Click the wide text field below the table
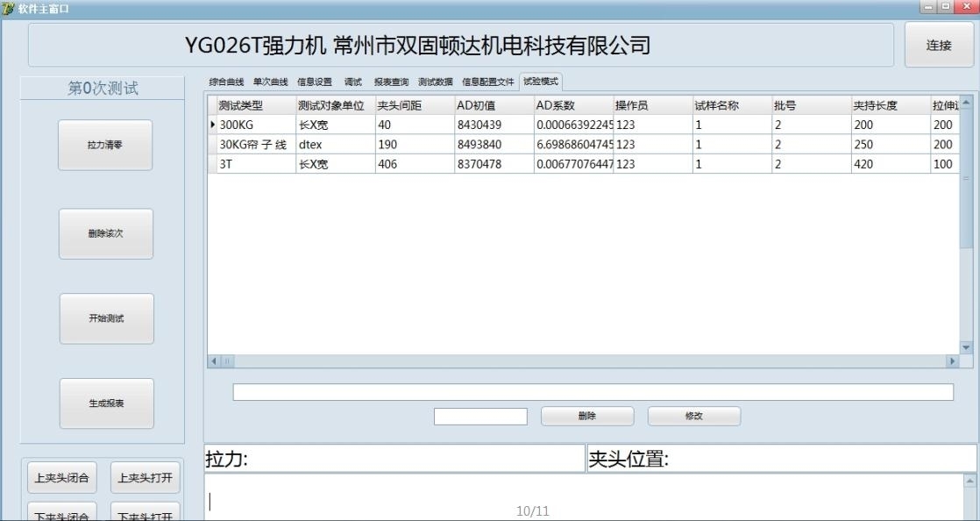Image resolution: width=980 pixels, height=521 pixels. (593, 392)
